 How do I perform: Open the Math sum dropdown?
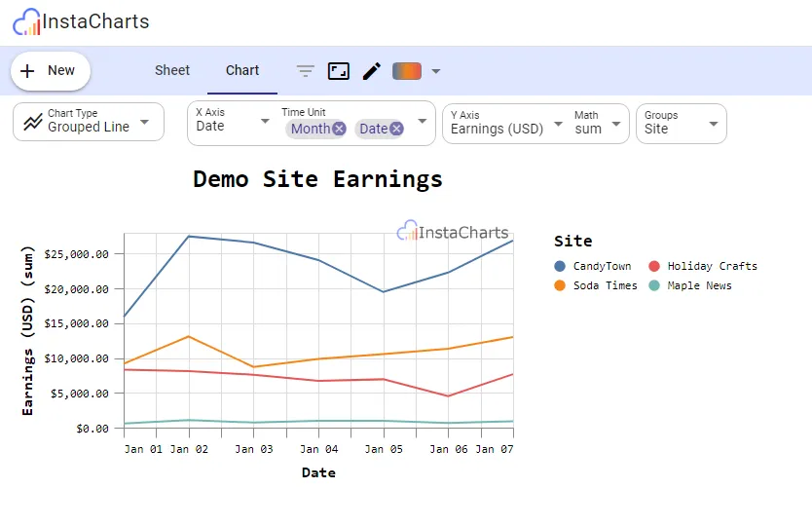pos(616,124)
